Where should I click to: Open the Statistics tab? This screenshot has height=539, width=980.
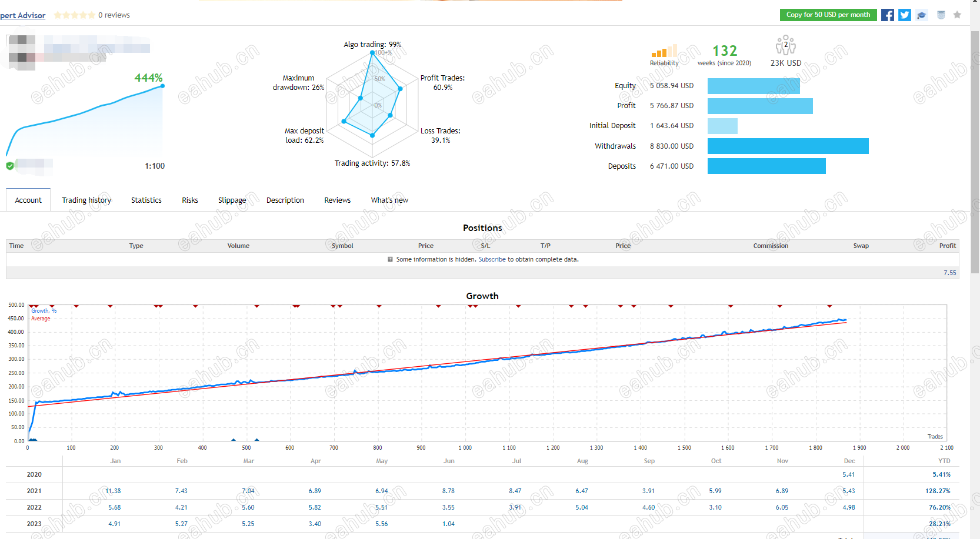tap(146, 200)
